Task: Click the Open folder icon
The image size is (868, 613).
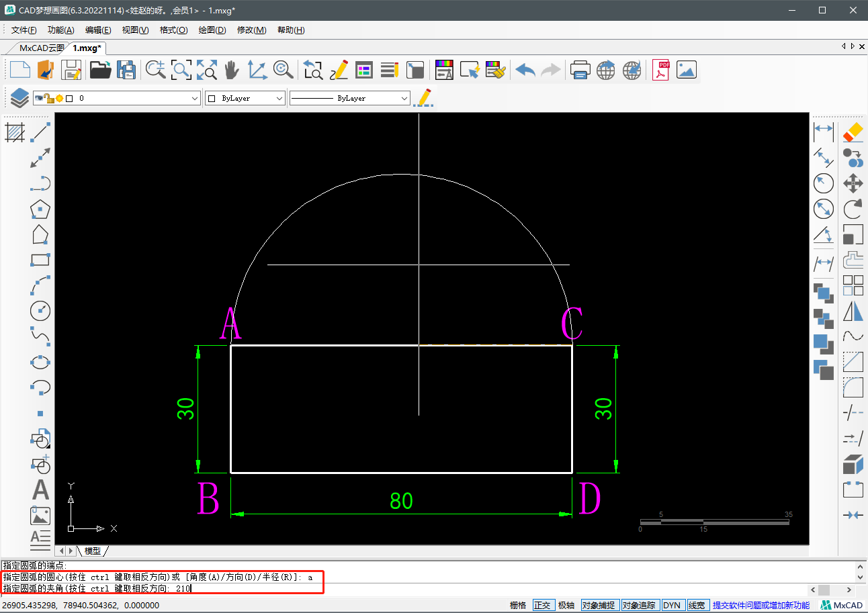Action: [100, 70]
